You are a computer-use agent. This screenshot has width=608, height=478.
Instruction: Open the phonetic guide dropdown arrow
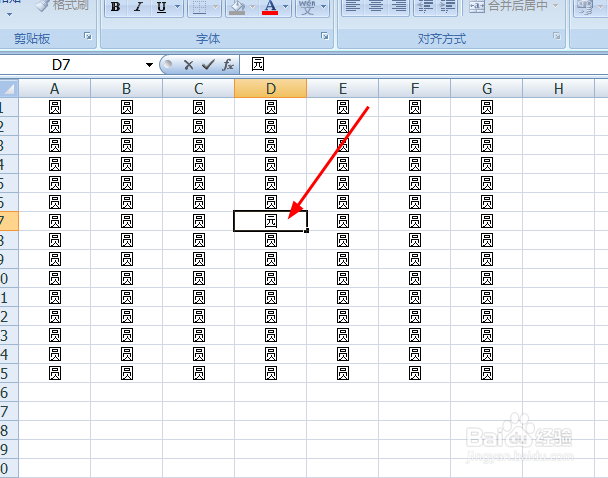pos(323,7)
